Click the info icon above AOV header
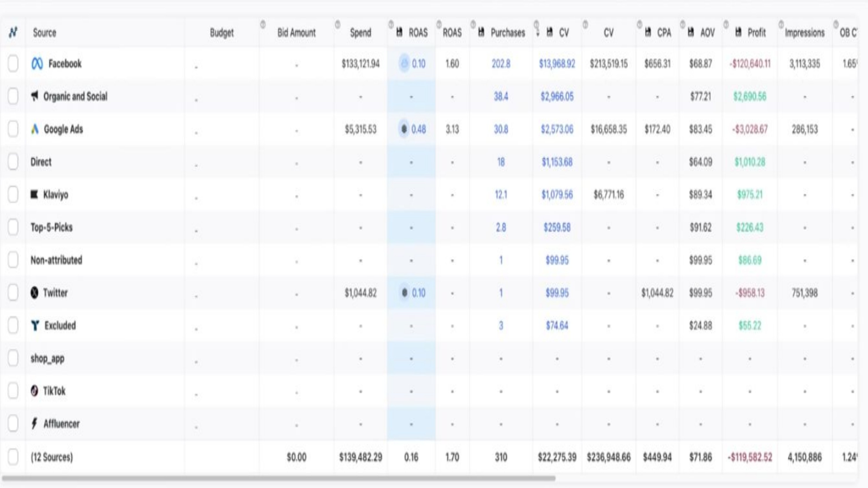The height and width of the screenshot is (488, 868). 683,24
